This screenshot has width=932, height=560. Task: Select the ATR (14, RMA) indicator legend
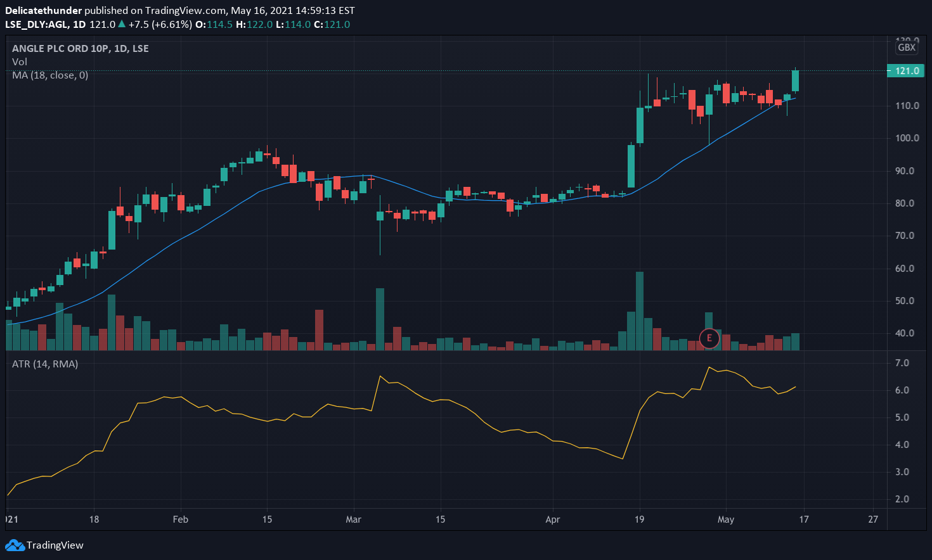[x=45, y=364]
